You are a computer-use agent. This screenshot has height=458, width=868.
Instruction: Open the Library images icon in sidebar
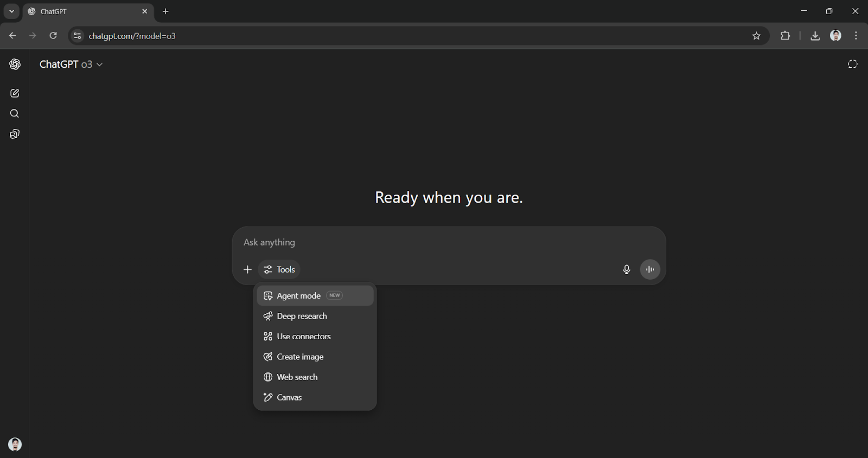[x=15, y=134]
